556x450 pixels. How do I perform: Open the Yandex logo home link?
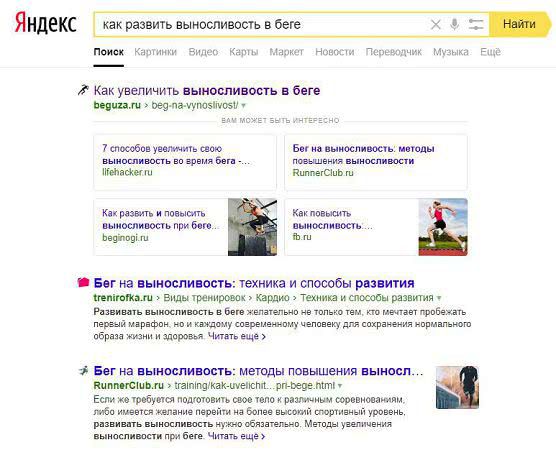[x=45, y=23]
